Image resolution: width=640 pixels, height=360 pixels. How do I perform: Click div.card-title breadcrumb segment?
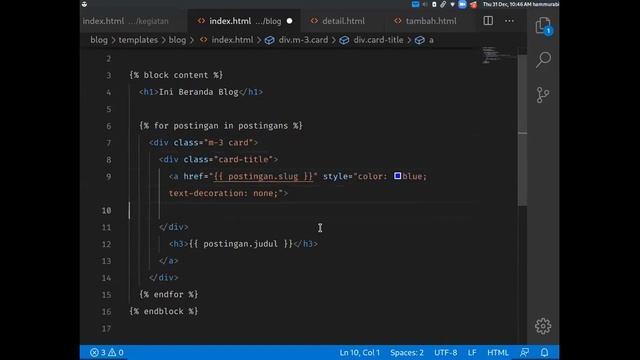[371, 40]
